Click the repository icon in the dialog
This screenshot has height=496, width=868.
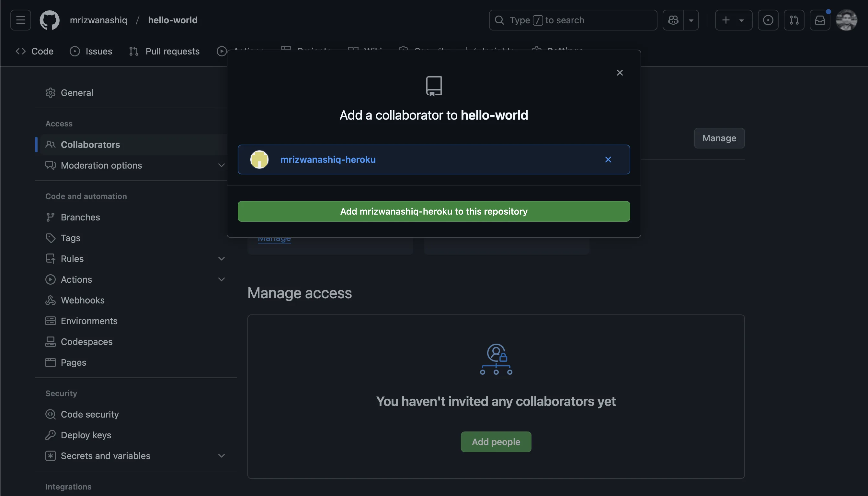434,86
